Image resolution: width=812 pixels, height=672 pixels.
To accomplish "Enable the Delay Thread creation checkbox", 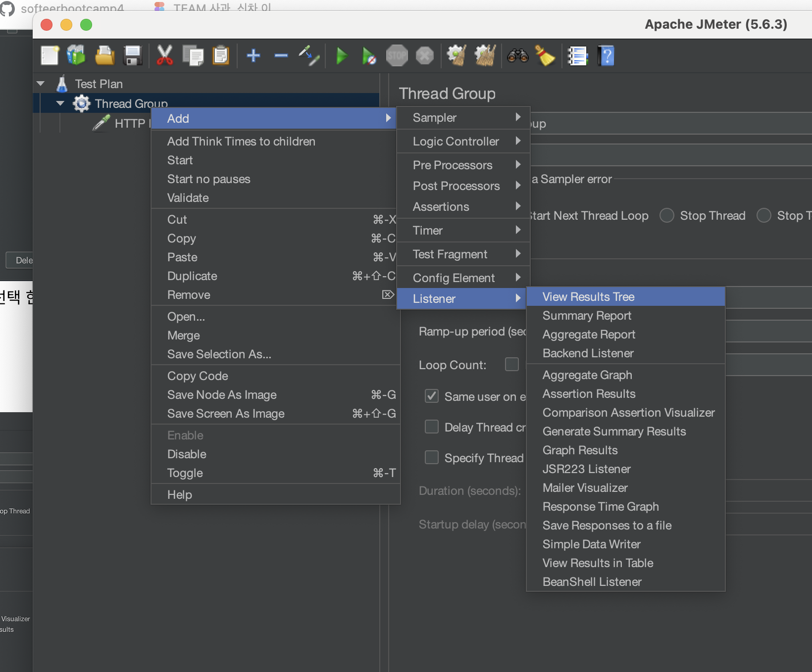I will (x=432, y=427).
